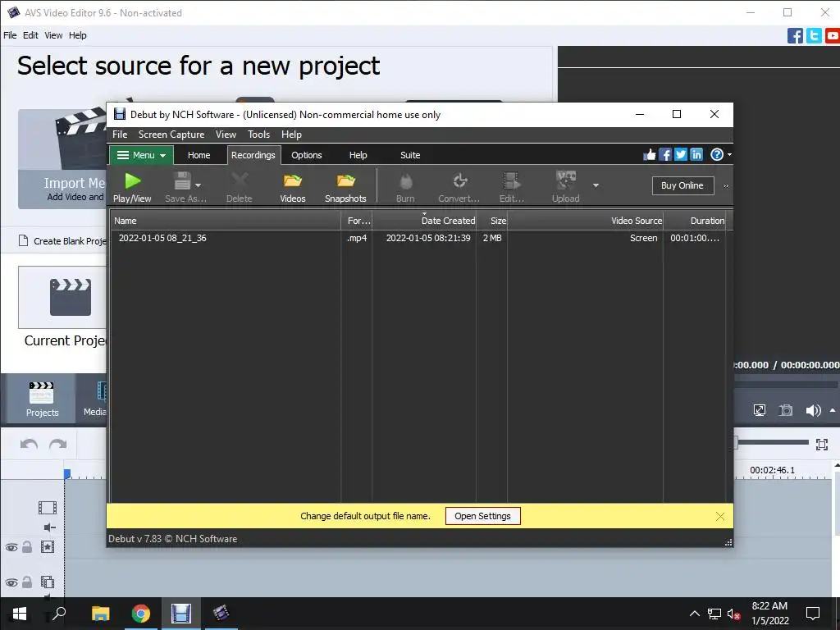Show hidden system tray icons
840x630 pixels.
tap(694, 614)
